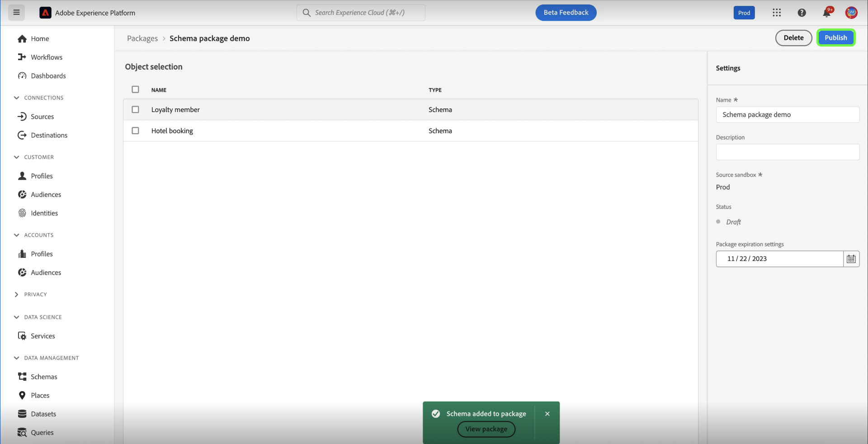
Task: Expand the PRIVACY section
Action: (16, 294)
